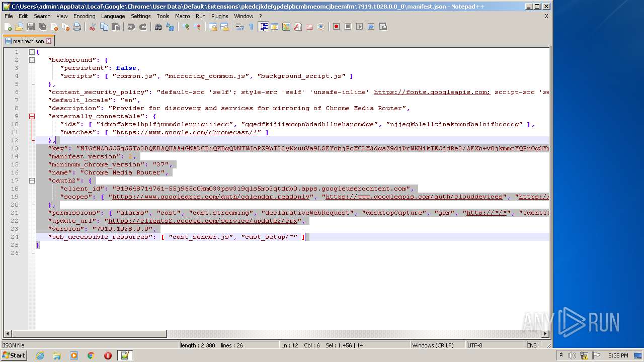
Task: Open the Encoding menu
Action: pos(84,16)
